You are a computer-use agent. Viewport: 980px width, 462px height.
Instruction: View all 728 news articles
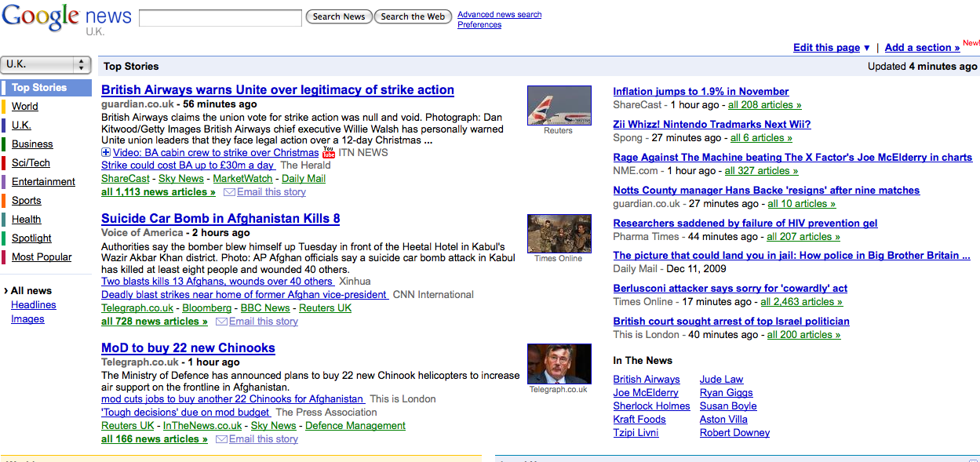tap(155, 322)
